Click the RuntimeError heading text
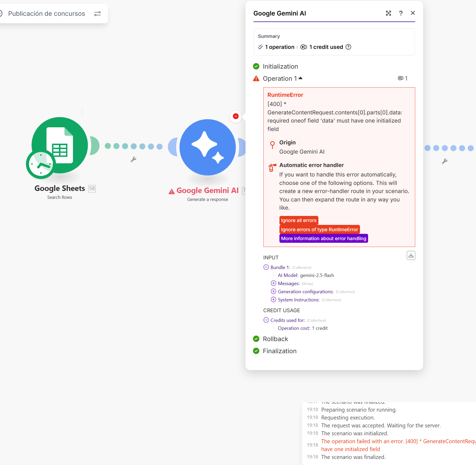476x465 pixels. click(x=285, y=95)
